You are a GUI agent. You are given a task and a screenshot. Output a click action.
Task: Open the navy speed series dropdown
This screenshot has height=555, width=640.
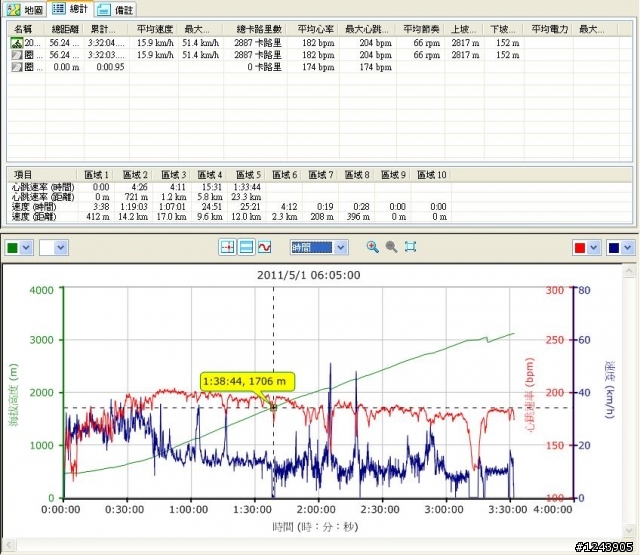point(627,248)
